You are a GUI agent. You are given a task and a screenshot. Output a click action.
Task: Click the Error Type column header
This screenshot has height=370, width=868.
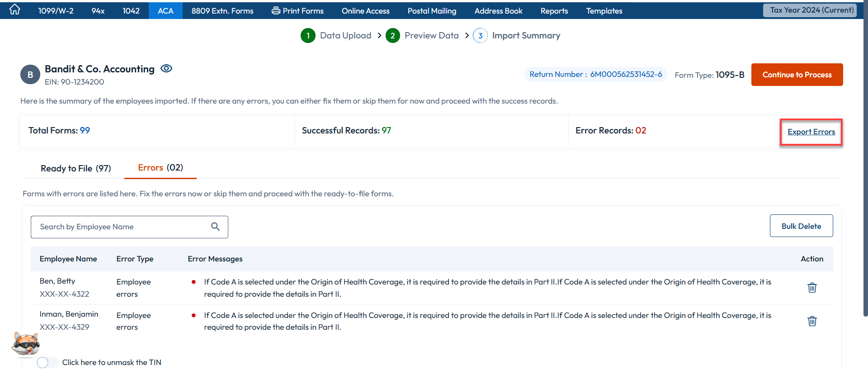click(x=135, y=259)
